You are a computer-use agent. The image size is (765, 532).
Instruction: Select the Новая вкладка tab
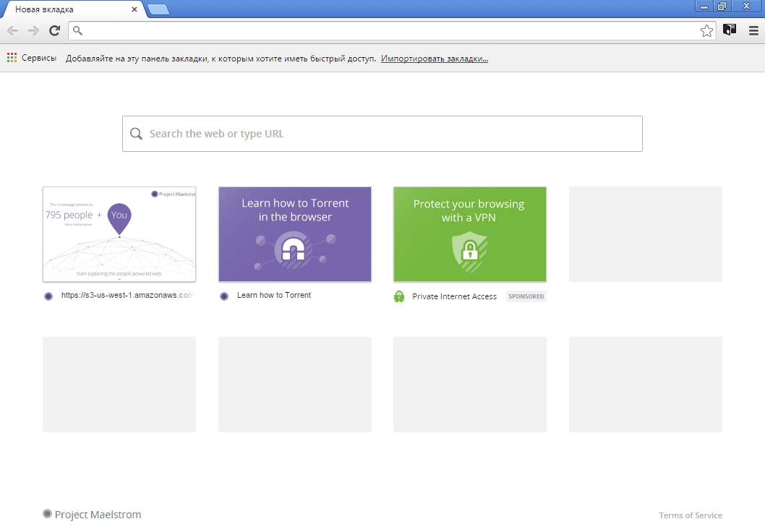click(73, 9)
